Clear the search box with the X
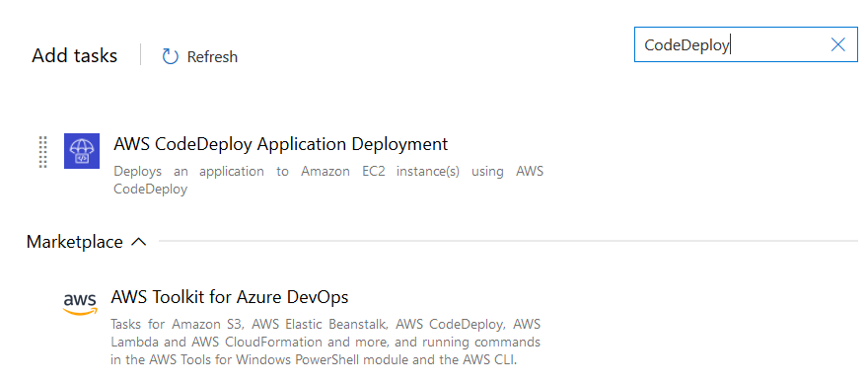The image size is (868, 384). tap(838, 44)
